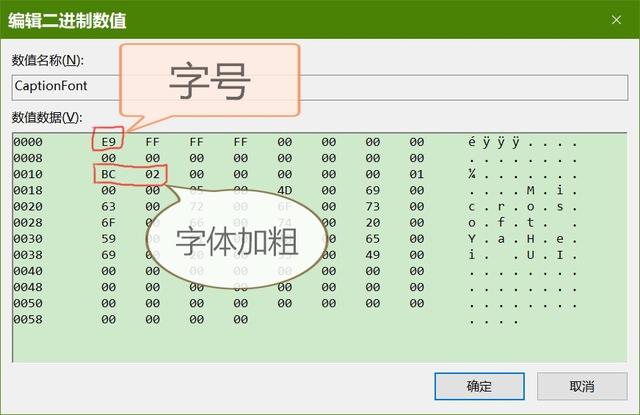Click the blank hex area below row 0058
Viewport: 640px width, 415px height.
[x=320, y=344]
